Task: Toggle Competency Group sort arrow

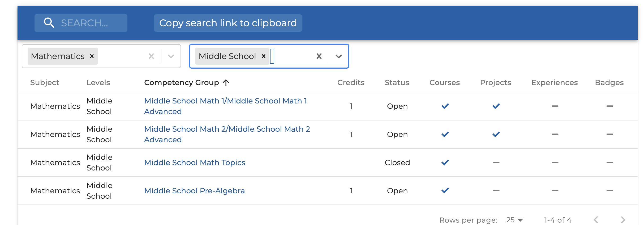Action: [x=226, y=82]
